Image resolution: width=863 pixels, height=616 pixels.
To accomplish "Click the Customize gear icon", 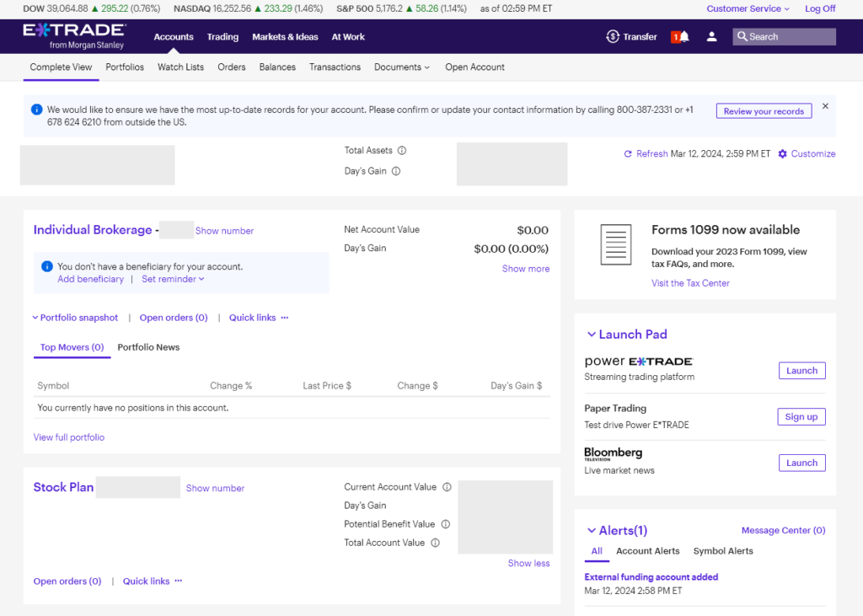I will [x=783, y=154].
